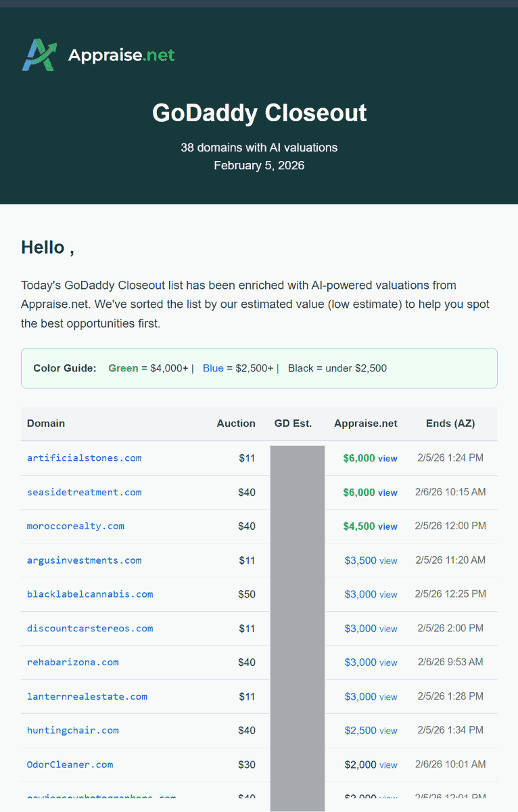Click the $50 auction price for blacklabelcannabis.com
Screen dimensions: 518x812
pos(247,594)
